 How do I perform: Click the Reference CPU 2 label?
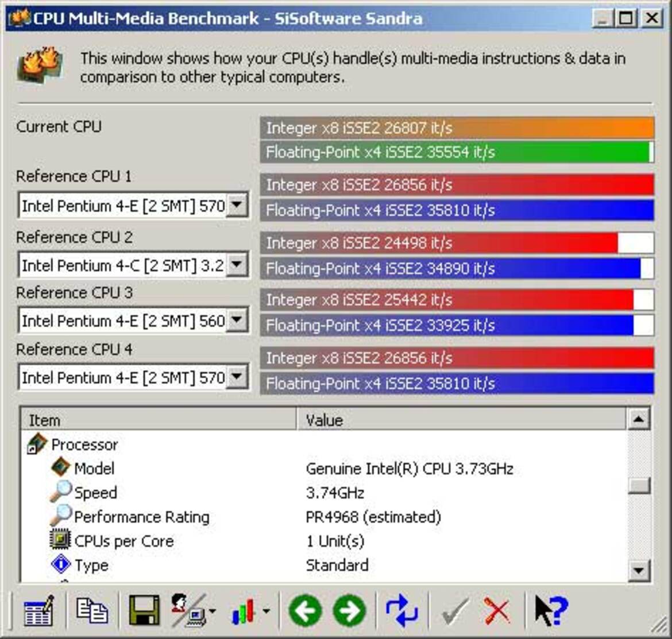point(74,237)
